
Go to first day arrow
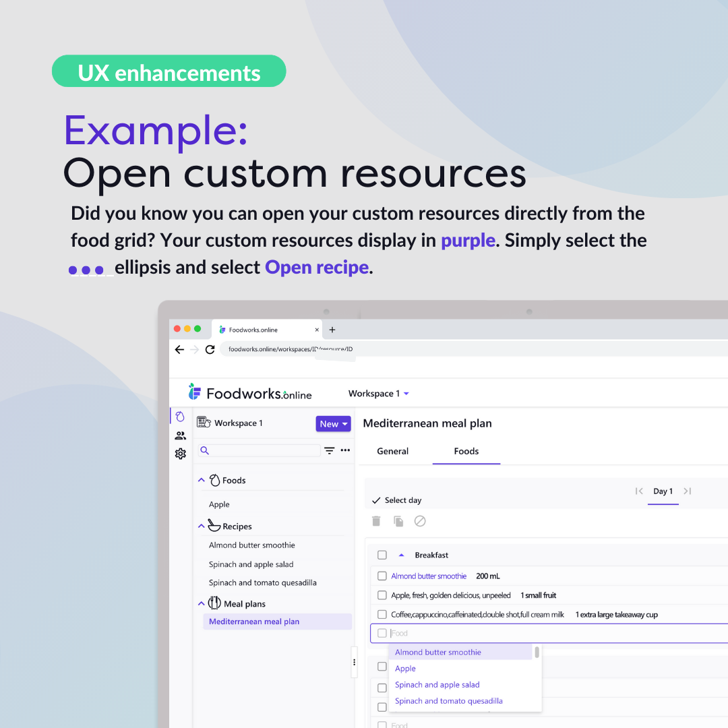pos(639,491)
